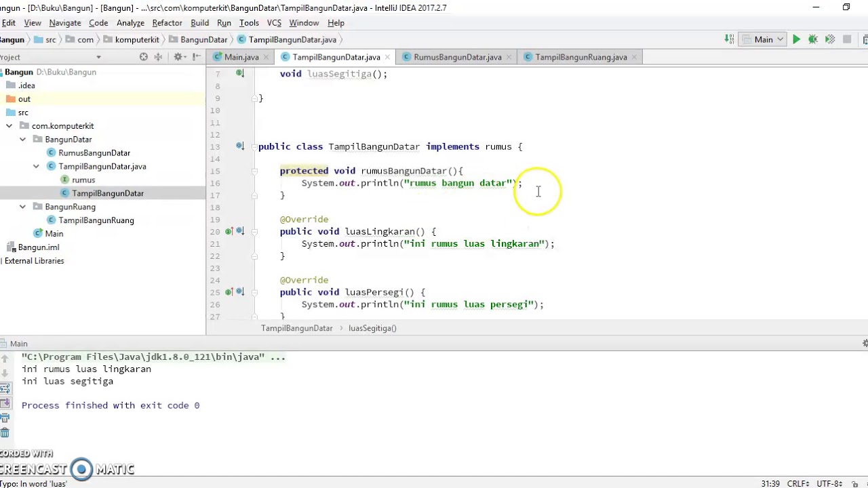868x488 pixels.
Task: Open the Run panel settings gear
Action: coord(864,344)
